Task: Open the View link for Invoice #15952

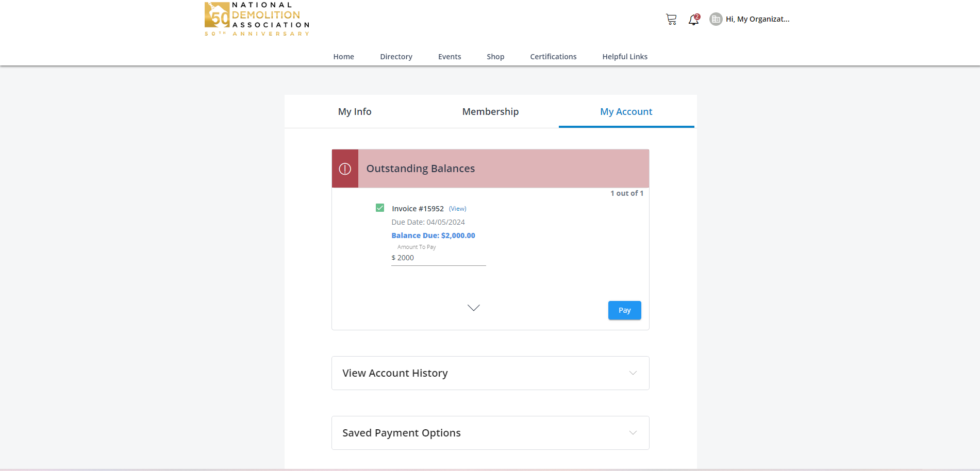Action: point(457,209)
